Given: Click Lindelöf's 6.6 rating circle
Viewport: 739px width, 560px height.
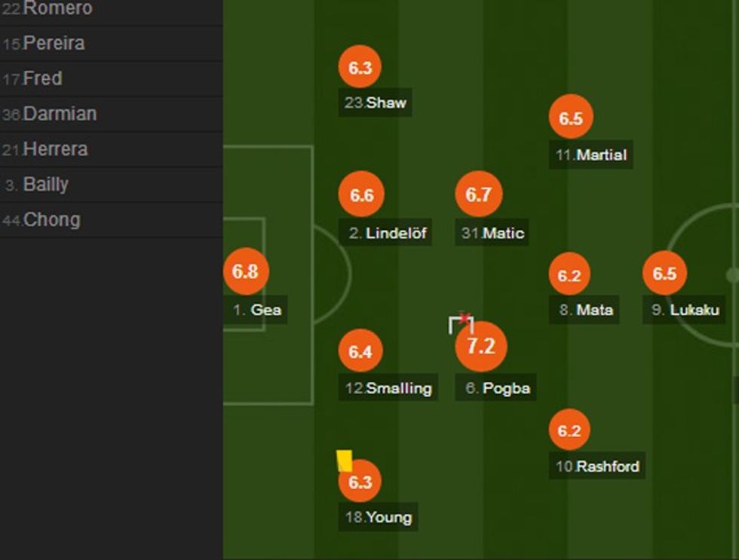Looking at the screenshot, I should tap(361, 195).
